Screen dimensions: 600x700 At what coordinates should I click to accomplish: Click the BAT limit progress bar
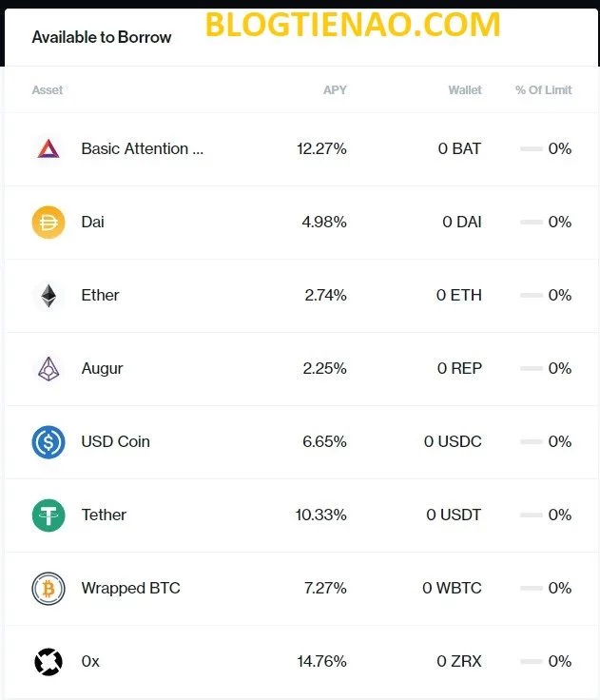[x=532, y=148]
